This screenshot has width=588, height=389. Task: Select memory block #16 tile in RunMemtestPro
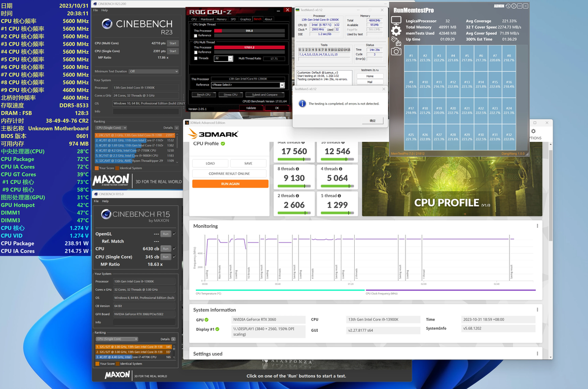[509, 84]
